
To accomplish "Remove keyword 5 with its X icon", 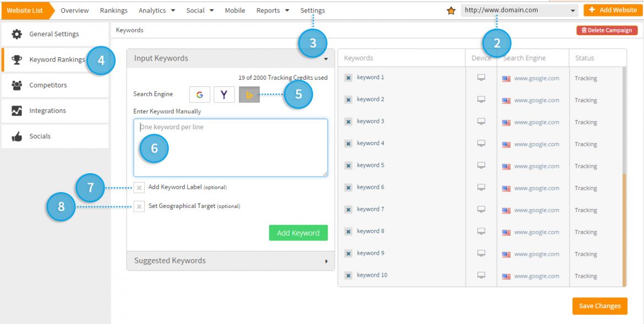I will click(x=348, y=166).
